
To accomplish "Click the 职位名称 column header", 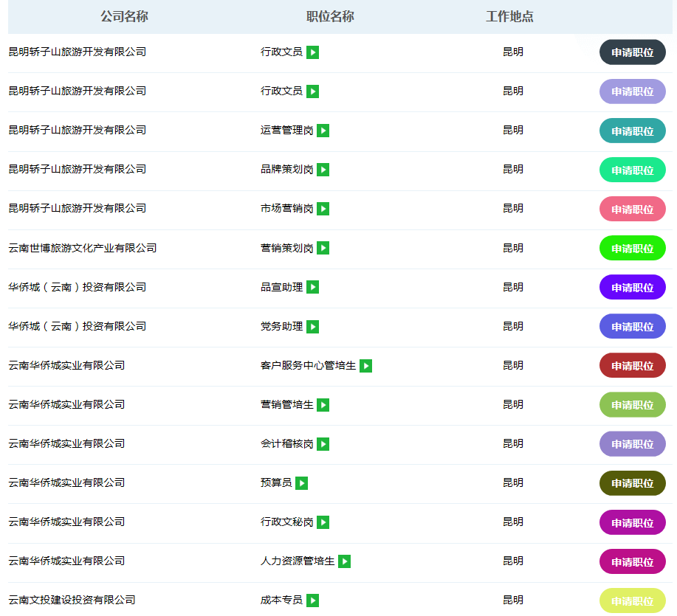I will pos(330,16).
